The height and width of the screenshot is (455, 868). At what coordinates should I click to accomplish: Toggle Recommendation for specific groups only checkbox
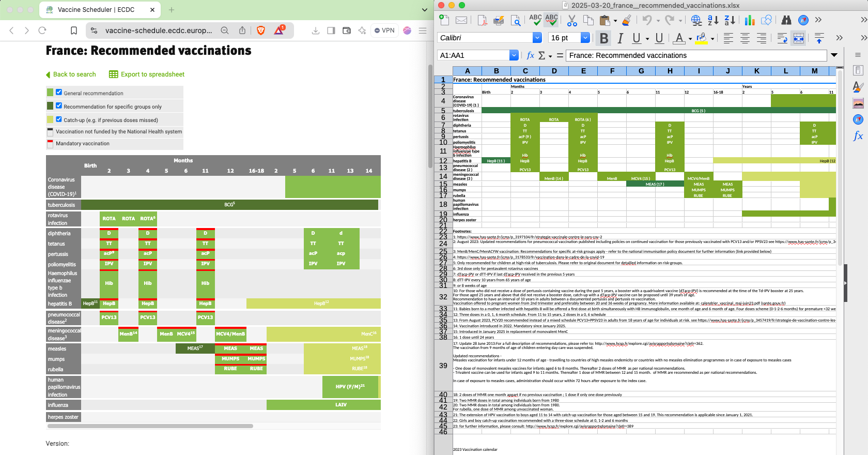[59, 105]
